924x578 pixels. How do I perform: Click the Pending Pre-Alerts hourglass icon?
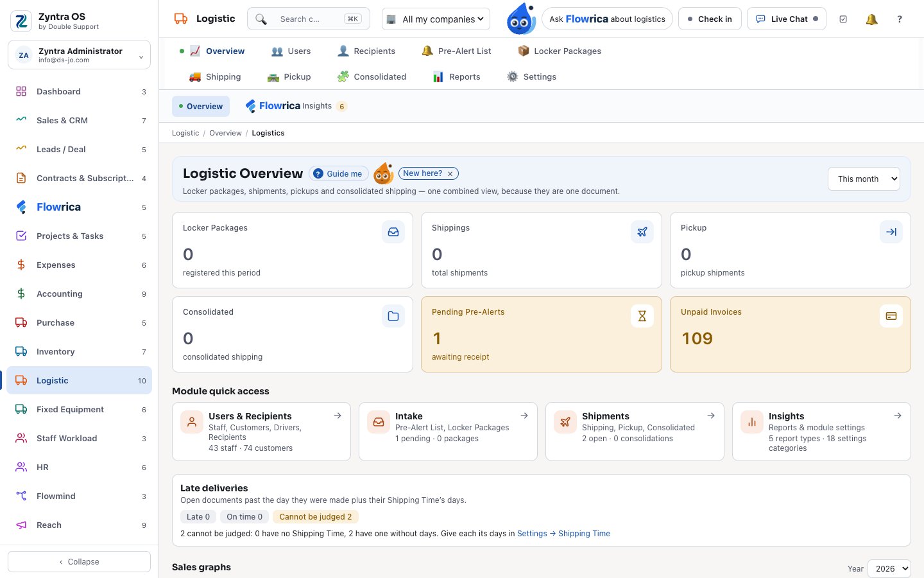click(642, 316)
